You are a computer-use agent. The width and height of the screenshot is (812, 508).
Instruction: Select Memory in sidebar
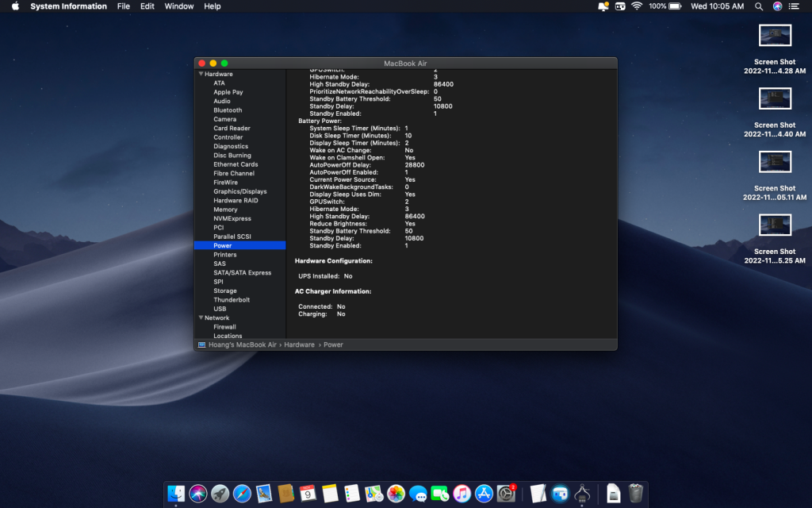tap(225, 210)
